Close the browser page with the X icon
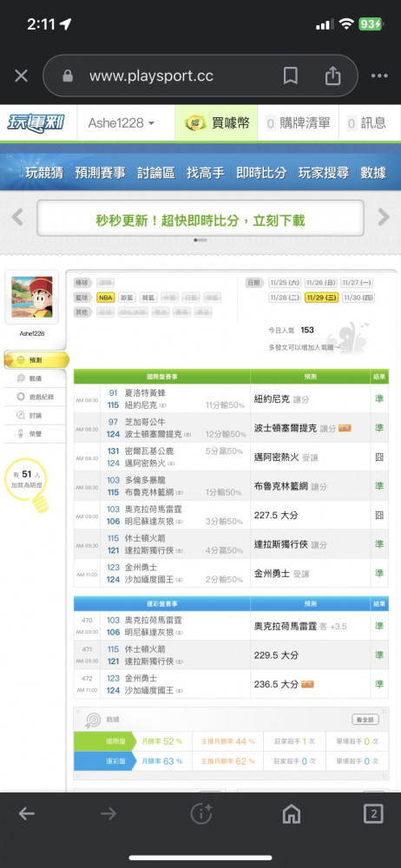Screen dimensions: 401x868 coord(21,76)
